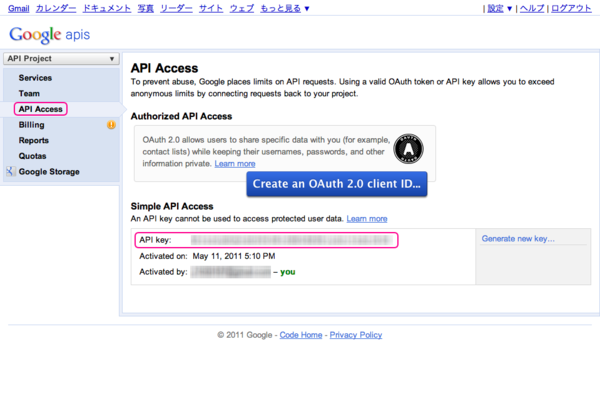Open リーダー in top bar

pos(176,8)
